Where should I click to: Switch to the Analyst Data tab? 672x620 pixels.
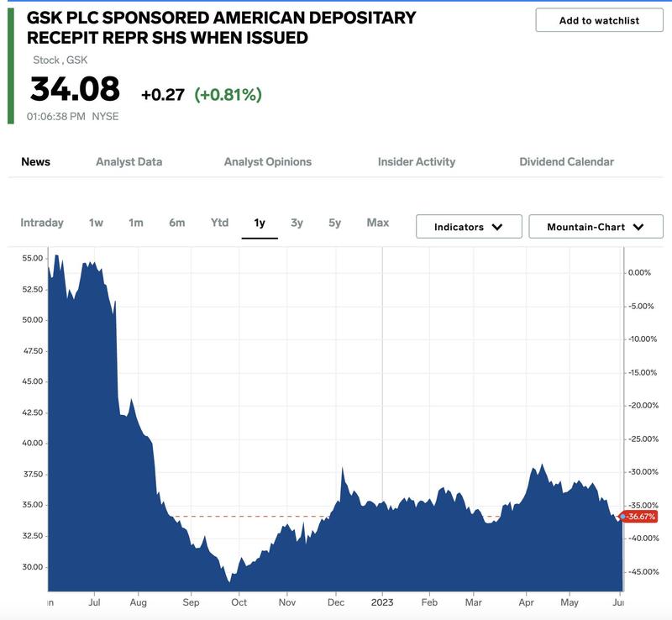[129, 161]
